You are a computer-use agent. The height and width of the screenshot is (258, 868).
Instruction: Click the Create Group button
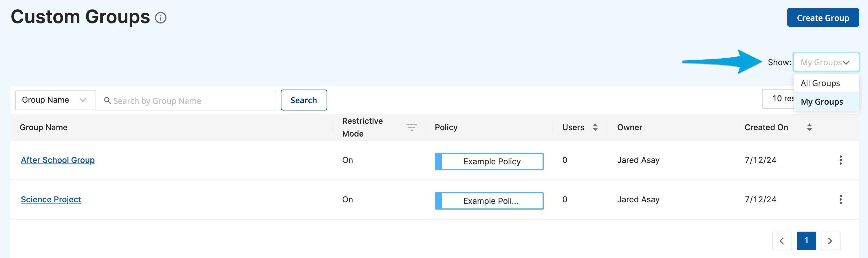(823, 17)
